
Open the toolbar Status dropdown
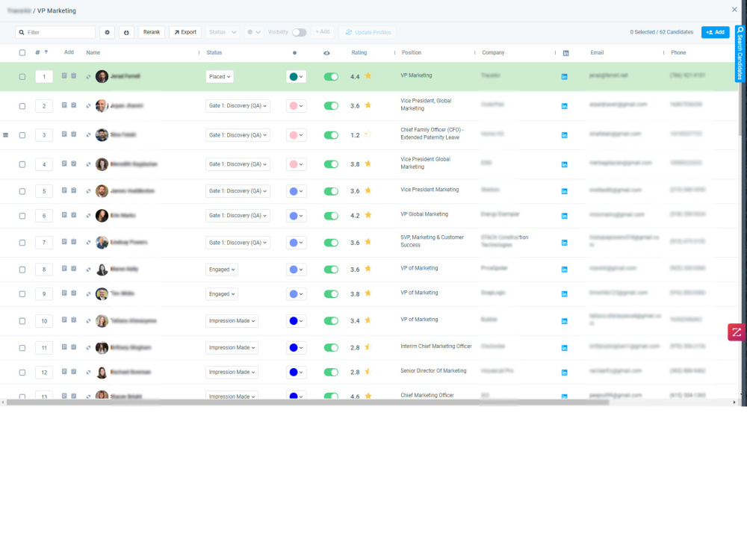[x=223, y=32]
